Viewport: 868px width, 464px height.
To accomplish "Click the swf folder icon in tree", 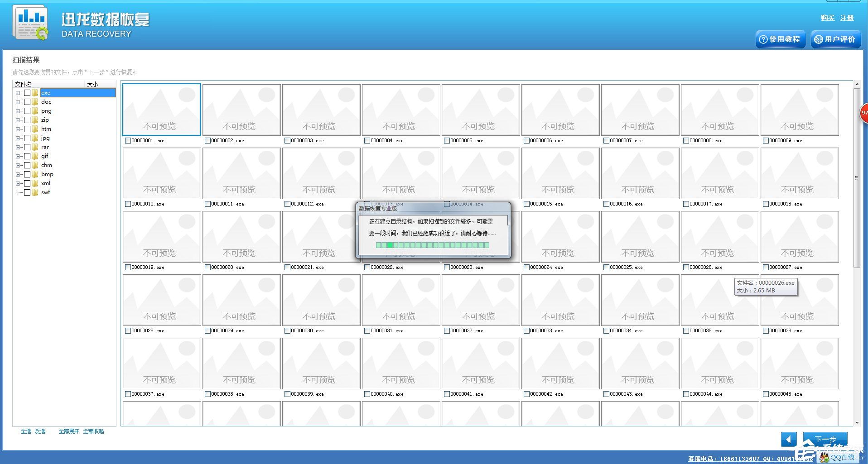I will point(35,192).
